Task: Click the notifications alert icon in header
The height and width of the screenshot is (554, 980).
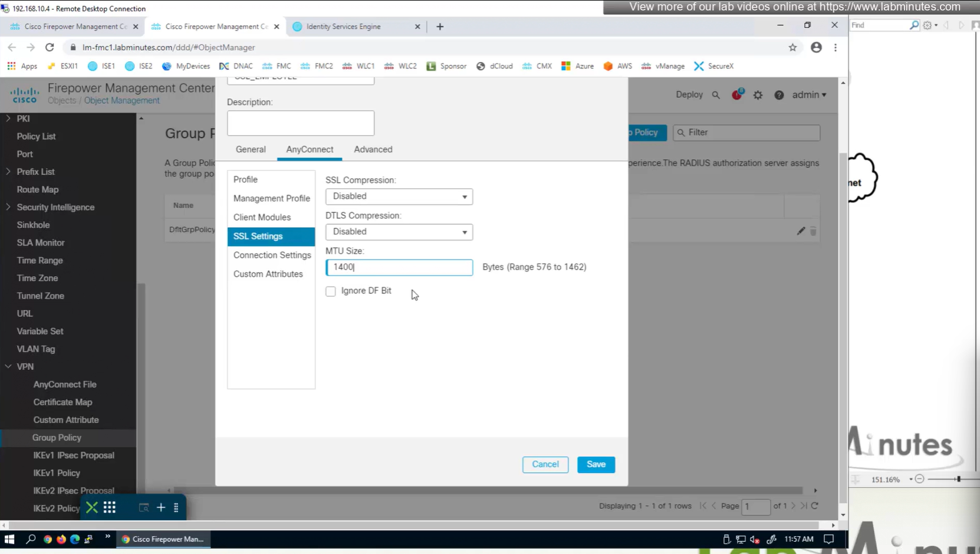Action: (736, 95)
